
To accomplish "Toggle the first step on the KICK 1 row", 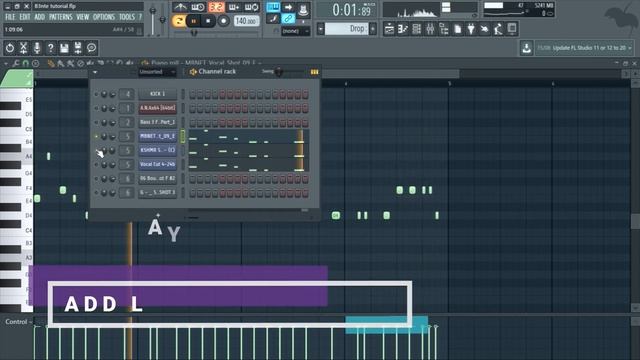I will [x=192, y=94].
